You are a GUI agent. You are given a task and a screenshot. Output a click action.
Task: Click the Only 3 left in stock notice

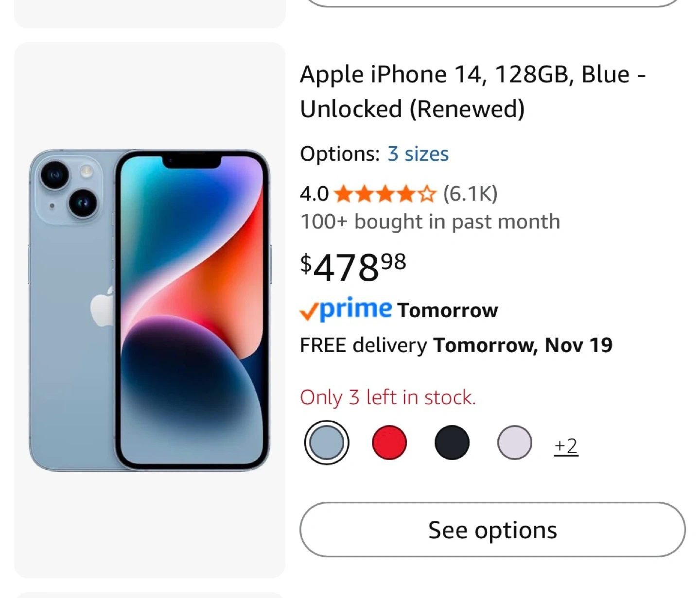coord(387,397)
